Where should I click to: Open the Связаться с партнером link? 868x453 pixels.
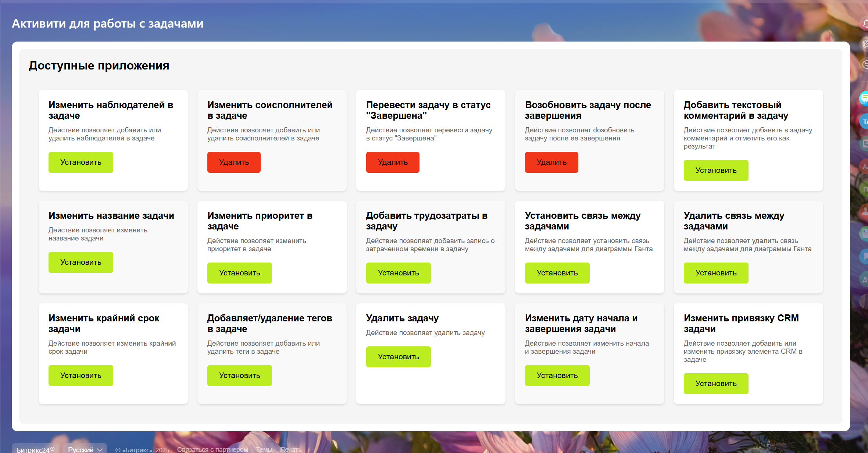[x=212, y=449]
